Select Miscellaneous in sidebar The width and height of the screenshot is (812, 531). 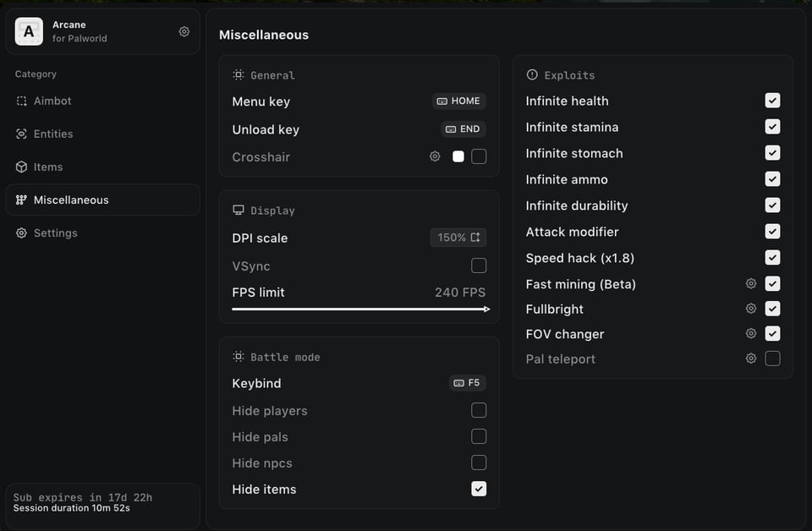pyautogui.click(x=102, y=200)
